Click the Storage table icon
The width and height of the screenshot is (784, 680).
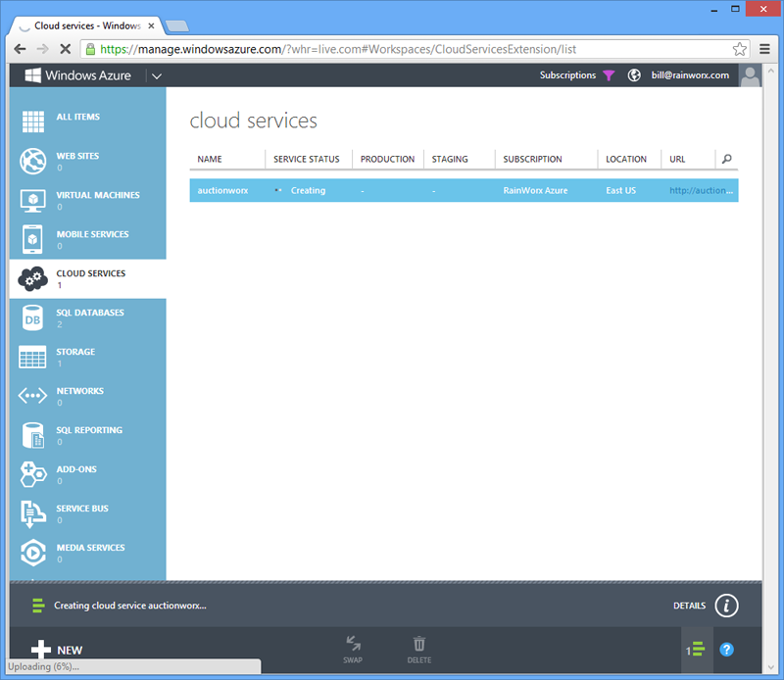[32, 357]
